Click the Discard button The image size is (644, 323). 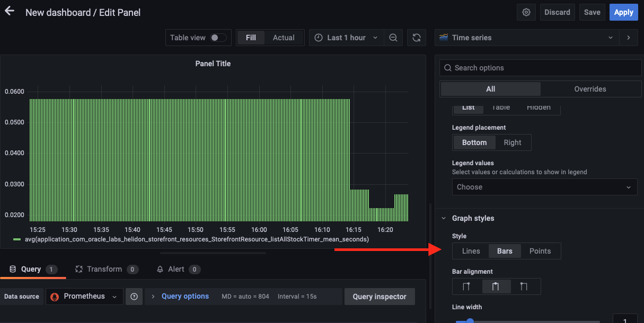coord(558,12)
